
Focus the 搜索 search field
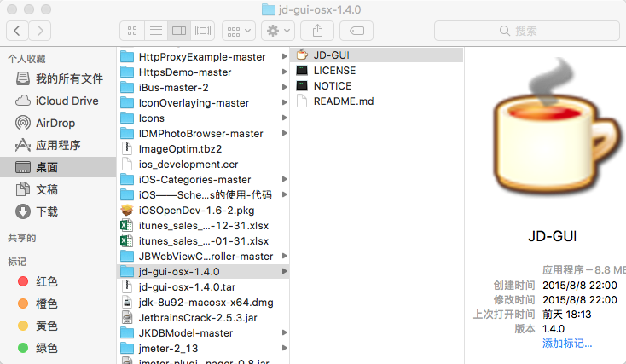(x=526, y=31)
